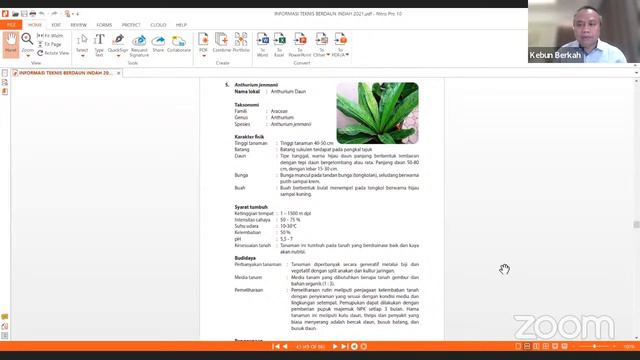Click the Kebun Berkah video thumbnail
The image size is (640, 360).
pyautogui.click(x=584, y=31)
